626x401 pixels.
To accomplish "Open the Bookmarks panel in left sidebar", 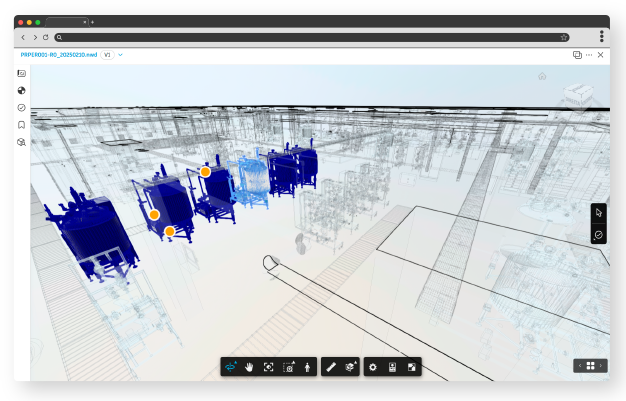I will click(21, 125).
